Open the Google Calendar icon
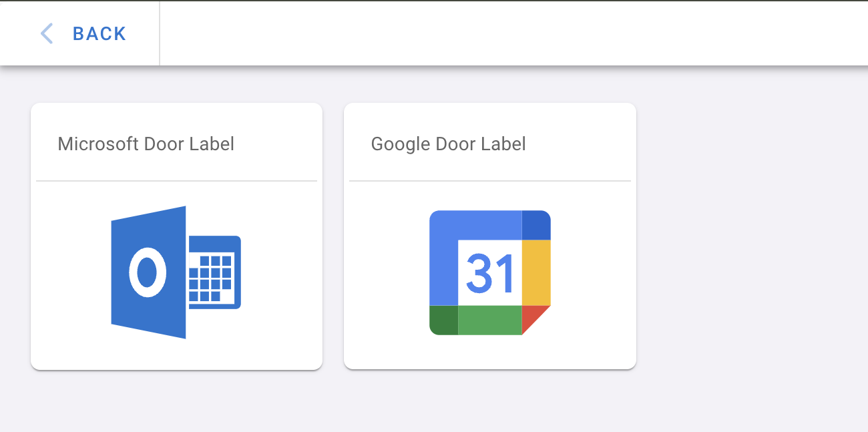This screenshot has height=432, width=868. (x=489, y=272)
